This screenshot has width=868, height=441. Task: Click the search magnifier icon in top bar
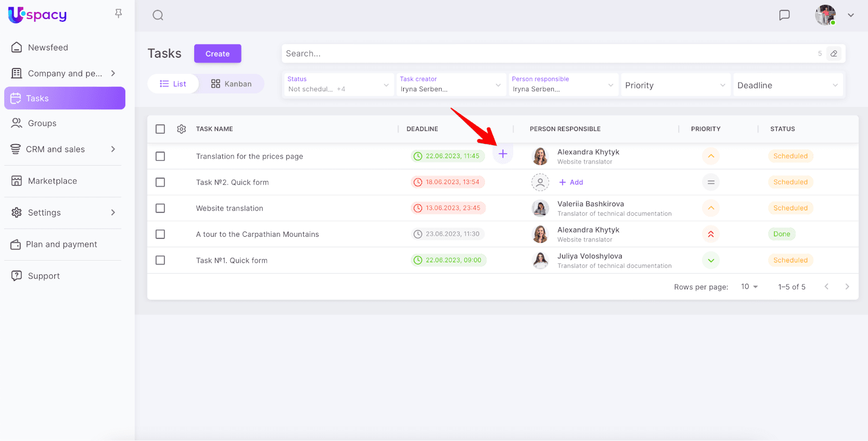click(158, 15)
